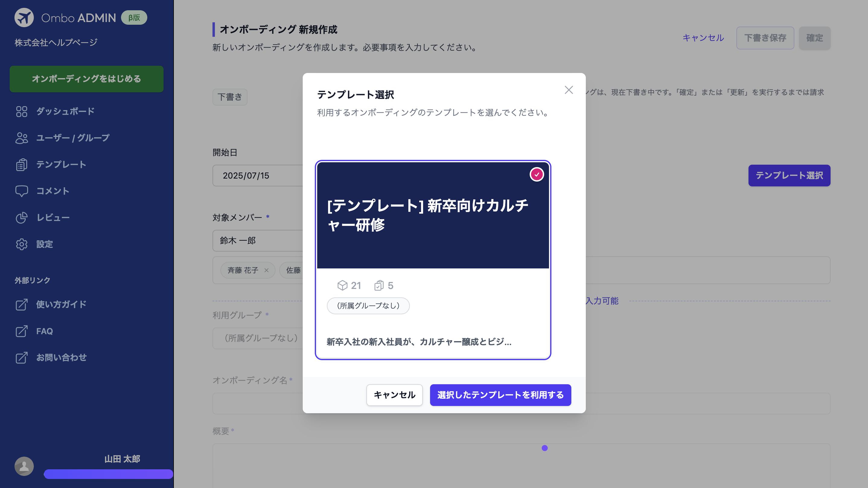Open the 使い方ガイド link
The image size is (868, 488).
pos(61,304)
